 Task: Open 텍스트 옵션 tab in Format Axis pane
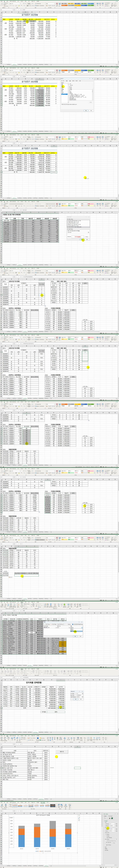coord(111,816)
